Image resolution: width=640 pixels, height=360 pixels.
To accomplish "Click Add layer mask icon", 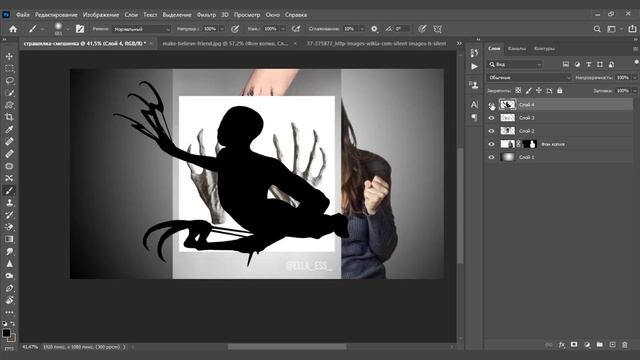I will 574,345.
